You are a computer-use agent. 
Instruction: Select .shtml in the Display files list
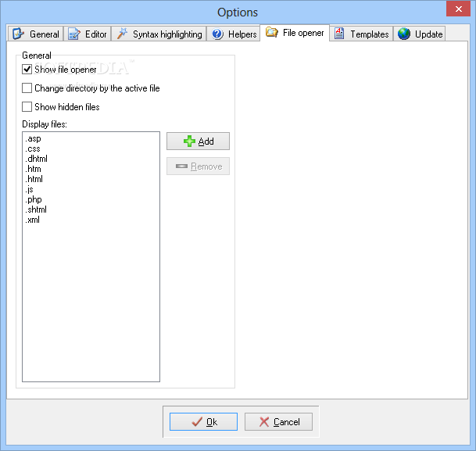(x=91, y=209)
